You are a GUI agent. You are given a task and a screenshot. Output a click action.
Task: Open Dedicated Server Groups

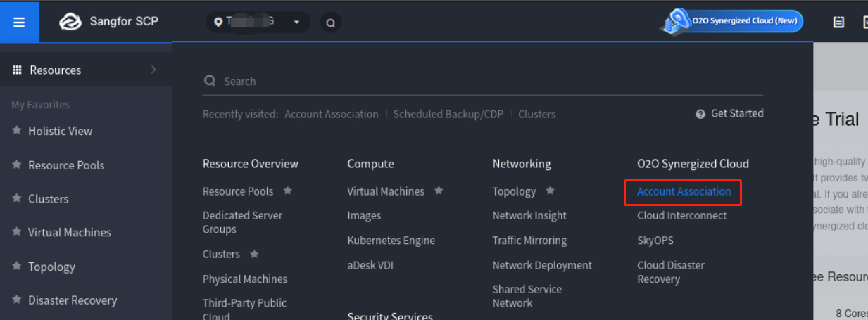pyautogui.click(x=242, y=222)
